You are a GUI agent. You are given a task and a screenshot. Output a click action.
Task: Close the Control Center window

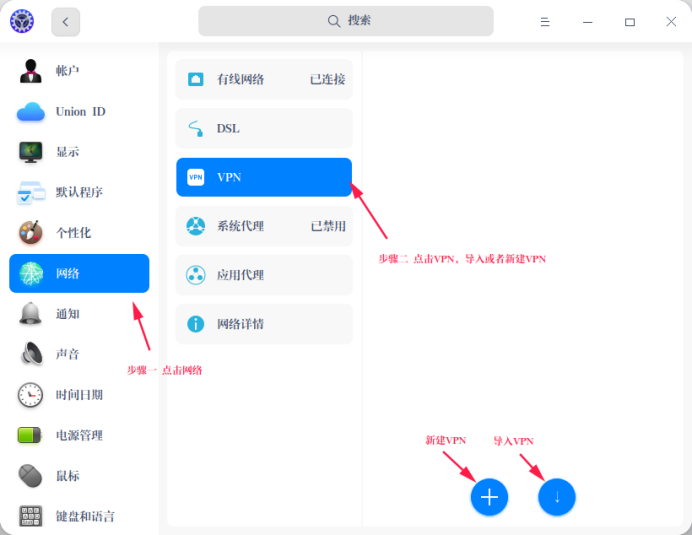(671, 22)
